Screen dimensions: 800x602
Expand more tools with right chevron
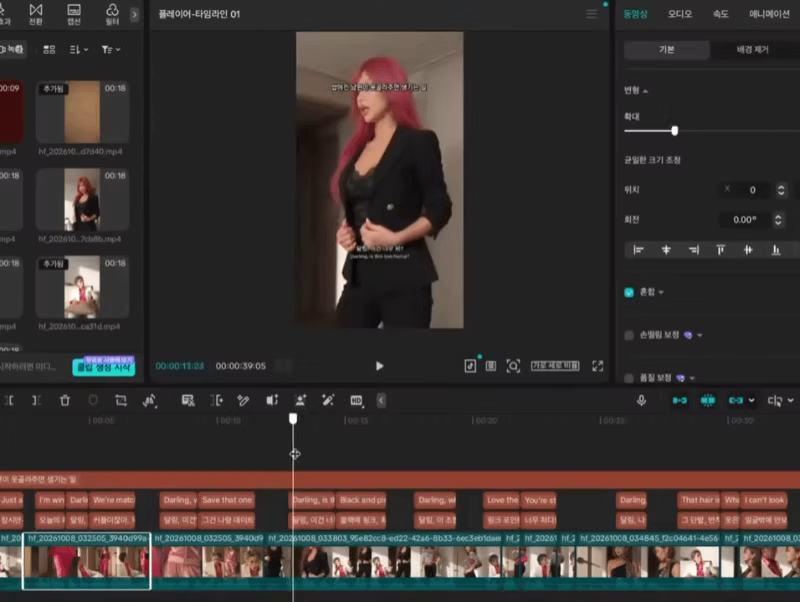(135, 14)
